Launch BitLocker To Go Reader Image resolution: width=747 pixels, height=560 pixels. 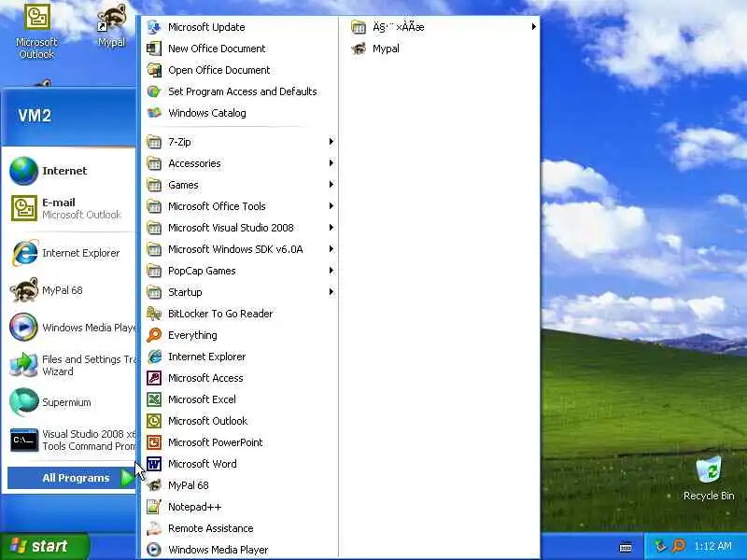click(240, 314)
